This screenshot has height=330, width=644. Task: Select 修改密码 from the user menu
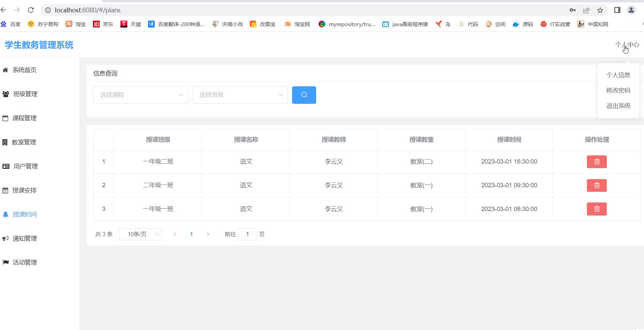618,90
